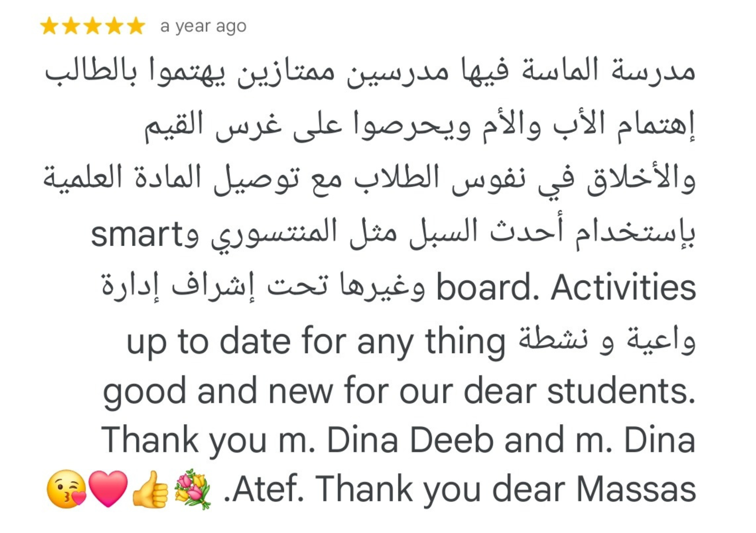
Task: Click the flower bouquet emoji
Action: [193, 489]
